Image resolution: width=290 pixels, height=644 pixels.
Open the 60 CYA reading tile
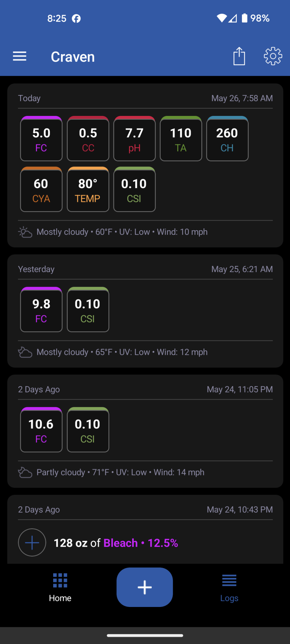coord(41,189)
